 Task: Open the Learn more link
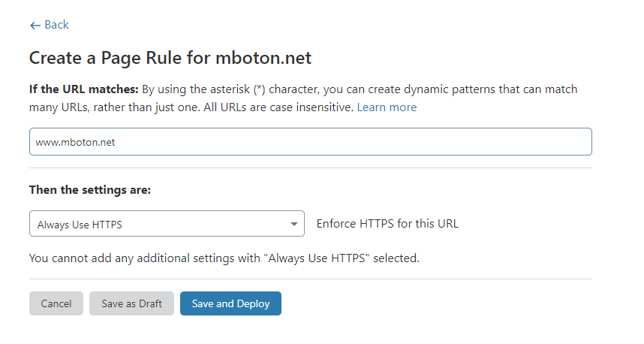pos(387,107)
